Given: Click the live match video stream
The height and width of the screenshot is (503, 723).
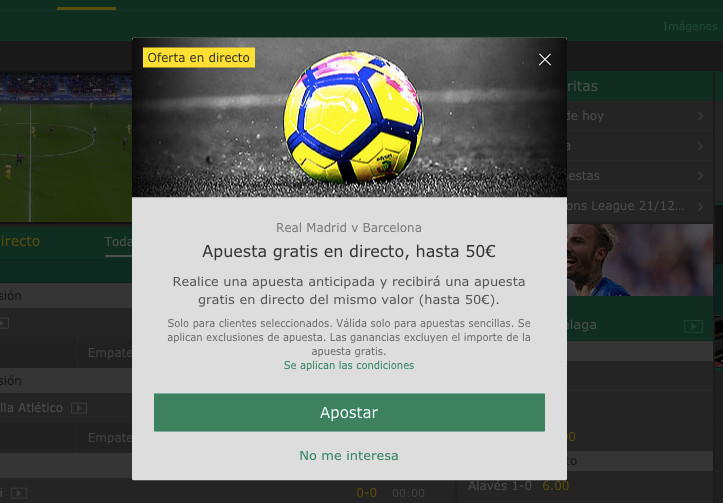Looking at the screenshot, I should pos(66,148).
